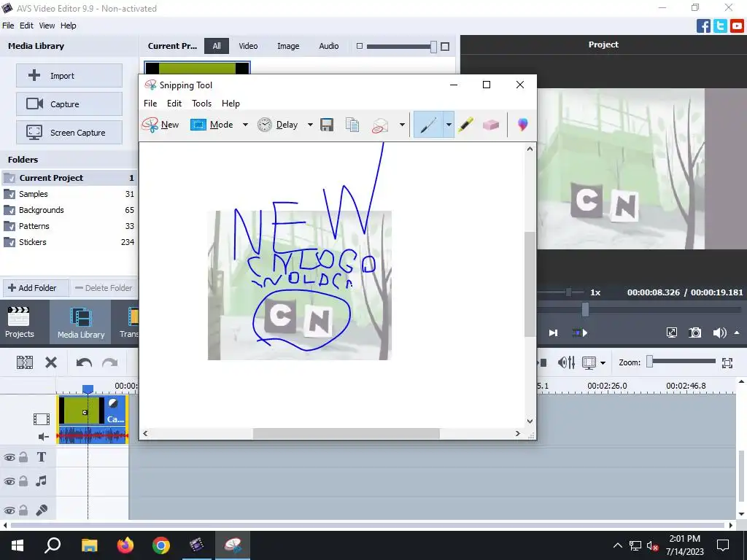The height and width of the screenshot is (560, 747).
Task: Open the Snipping Tool Edit menu
Action: click(174, 104)
